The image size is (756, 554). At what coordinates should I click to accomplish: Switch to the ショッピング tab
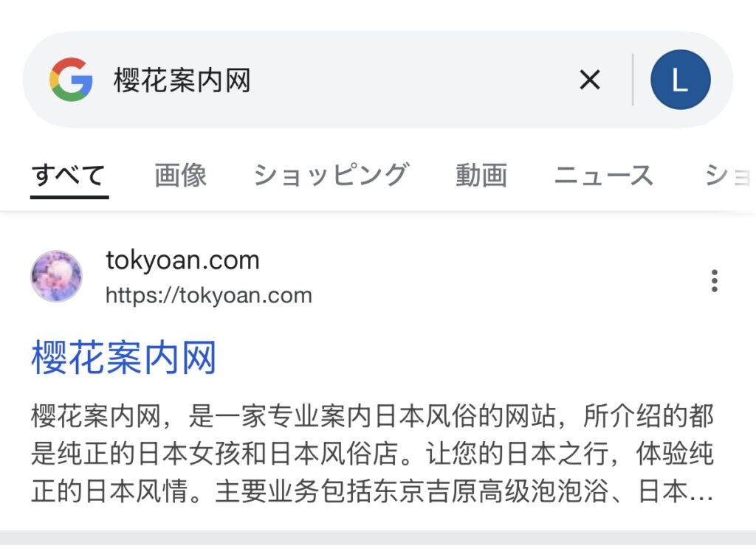coord(331,175)
